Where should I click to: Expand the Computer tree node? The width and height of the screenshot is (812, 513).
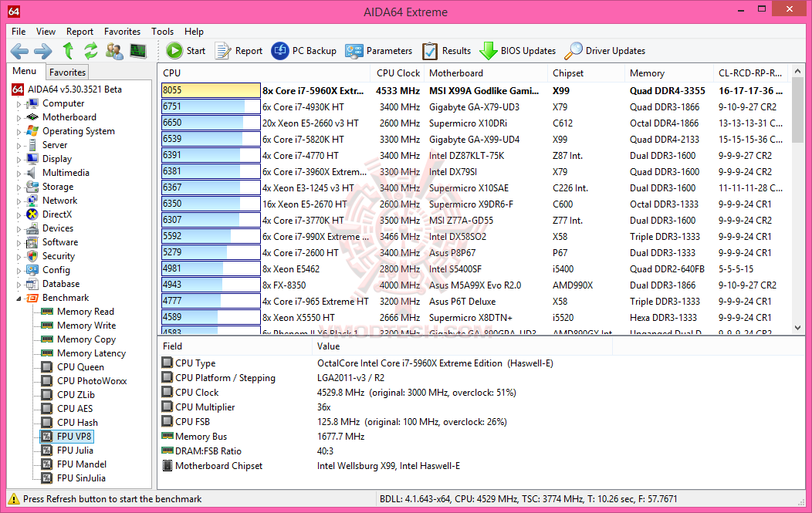[19, 104]
